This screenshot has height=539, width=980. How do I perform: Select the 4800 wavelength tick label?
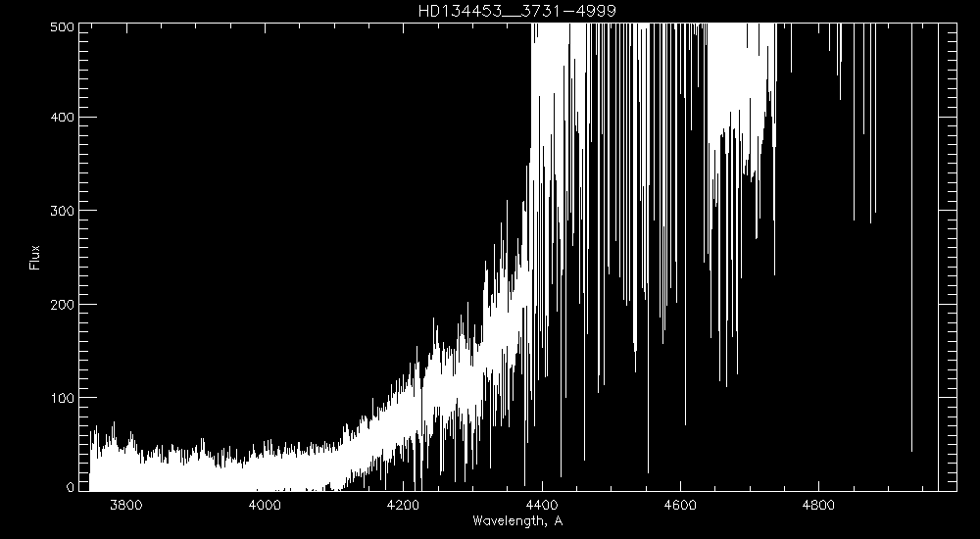(818, 506)
